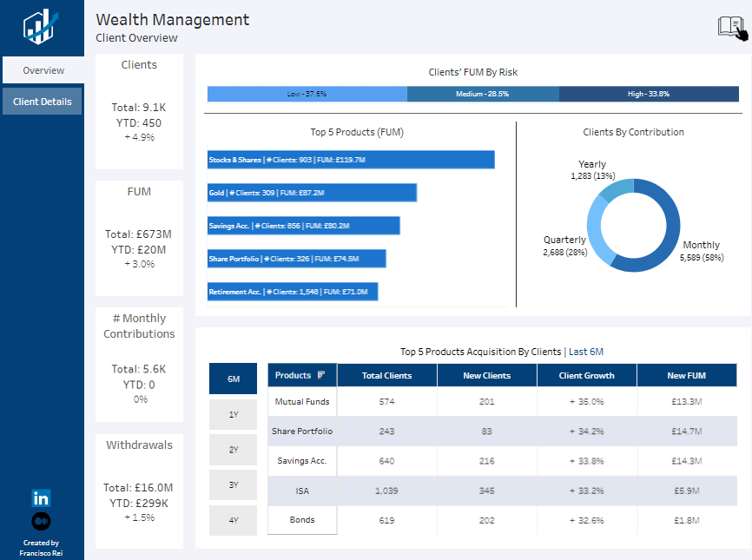Click the 345 new clients cell
The image size is (752, 560).
click(x=487, y=491)
